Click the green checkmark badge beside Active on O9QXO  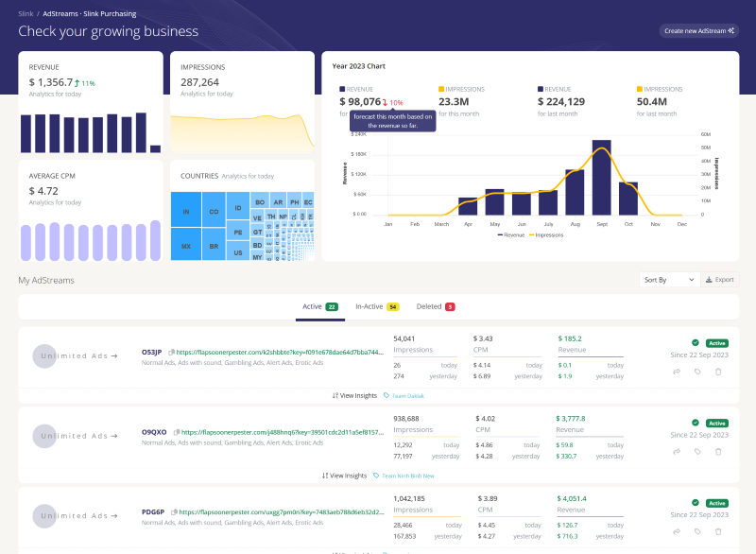[x=696, y=423]
